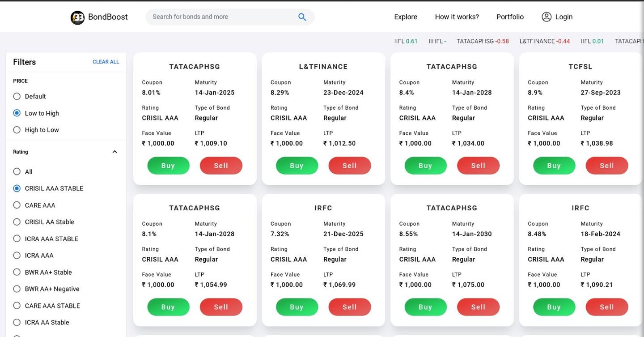Select the Default price radio button
Screen dimensions: 644x337
pos(17,96)
